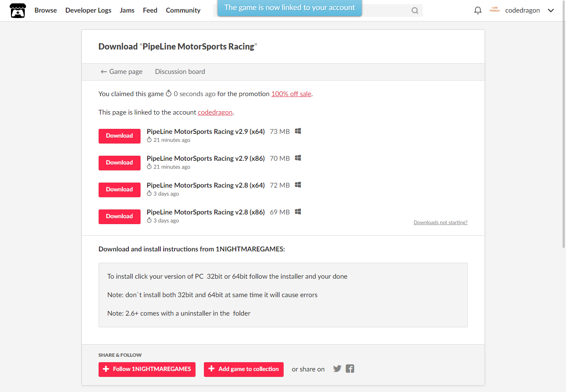Image resolution: width=566 pixels, height=392 pixels.
Task: Open the notifications bell
Action: (x=477, y=10)
